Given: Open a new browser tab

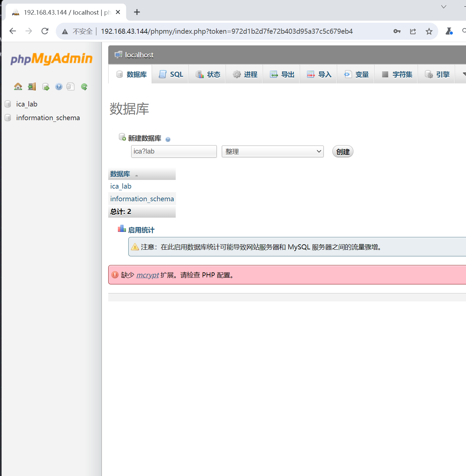Looking at the screenshot, I should pos(137,12).
